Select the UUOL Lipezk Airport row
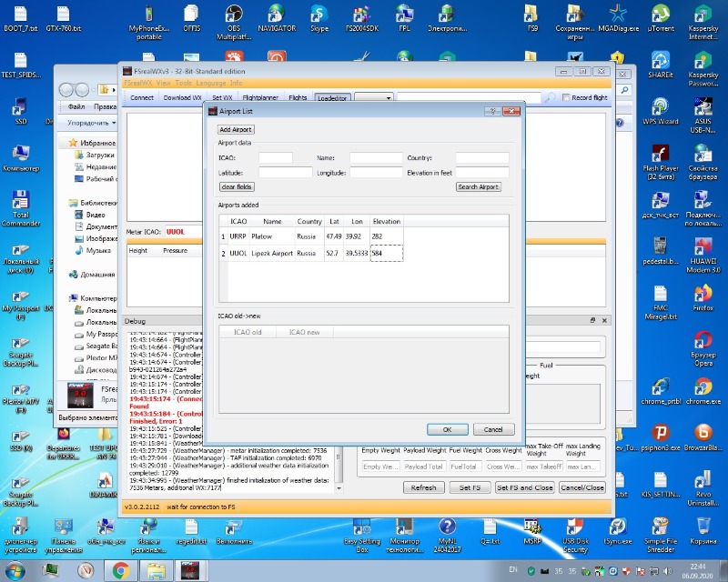Image resolution: width=728 pixels, height=582 pixels. coord(311,253)
